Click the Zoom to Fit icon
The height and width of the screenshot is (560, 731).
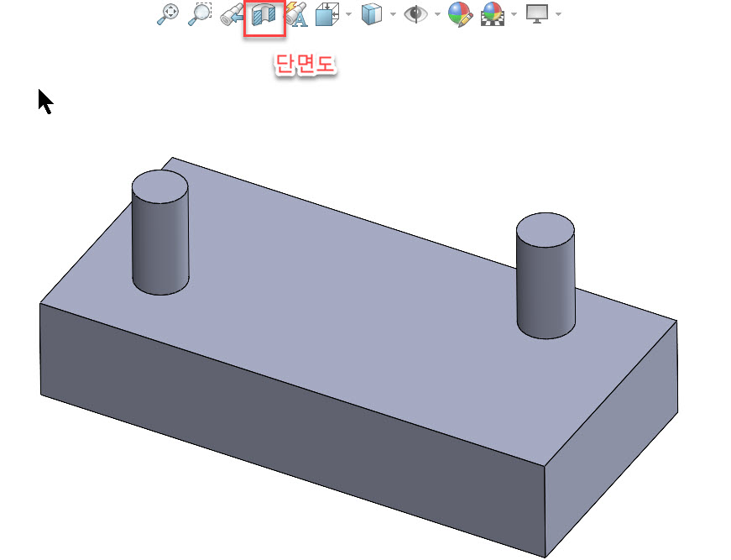[168, 14]
